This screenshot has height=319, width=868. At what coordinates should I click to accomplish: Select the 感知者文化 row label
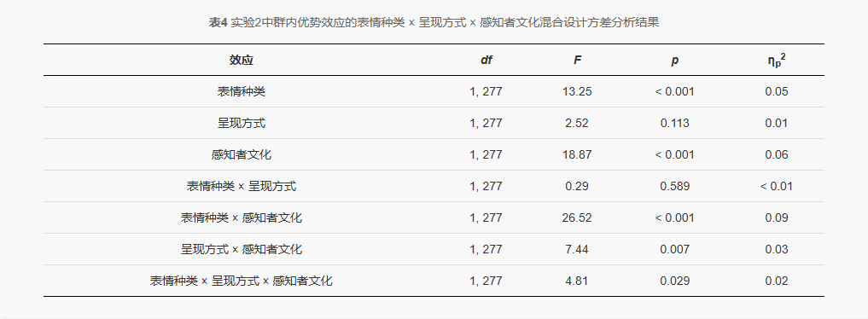(242, 154)
